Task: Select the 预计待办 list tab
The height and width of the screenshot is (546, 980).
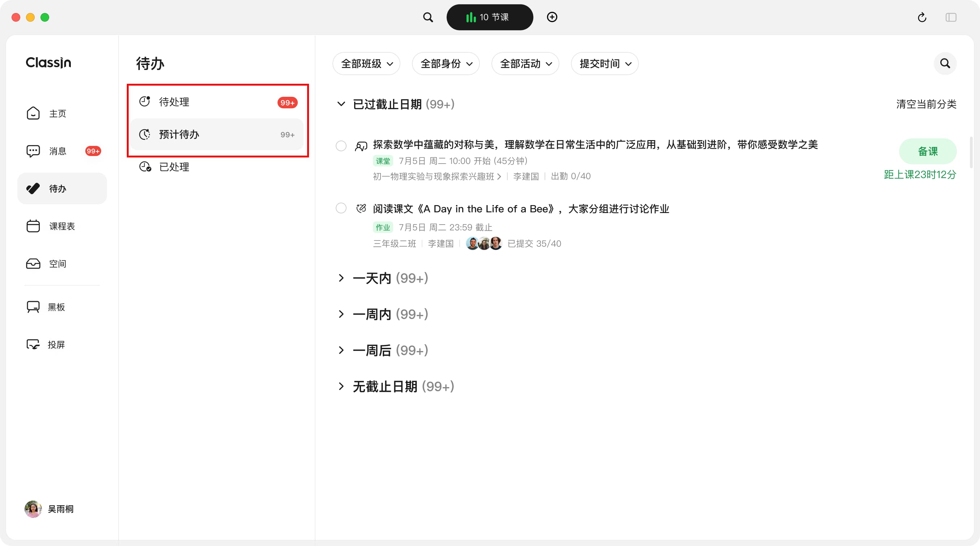Action: [217, 134]
